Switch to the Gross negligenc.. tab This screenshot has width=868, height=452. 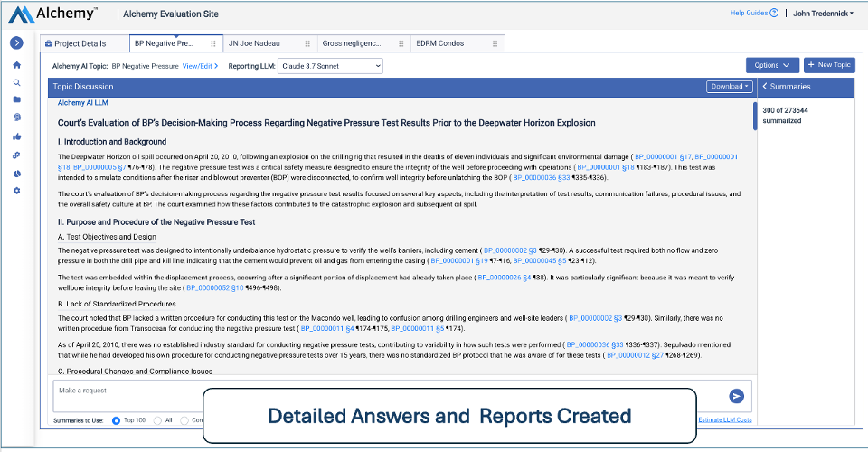[x=363, y=43]
